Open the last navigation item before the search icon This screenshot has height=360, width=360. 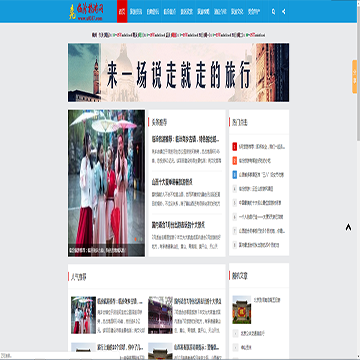pos(254,12)
